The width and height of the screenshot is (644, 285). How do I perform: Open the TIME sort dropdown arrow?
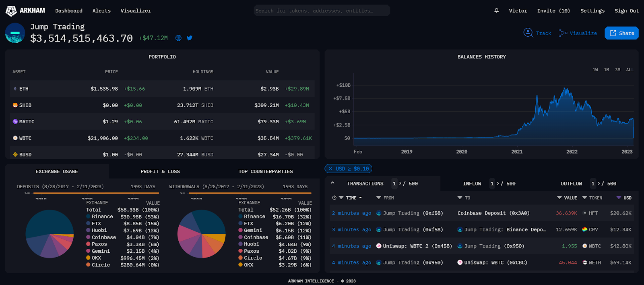[x=360, y=198]
